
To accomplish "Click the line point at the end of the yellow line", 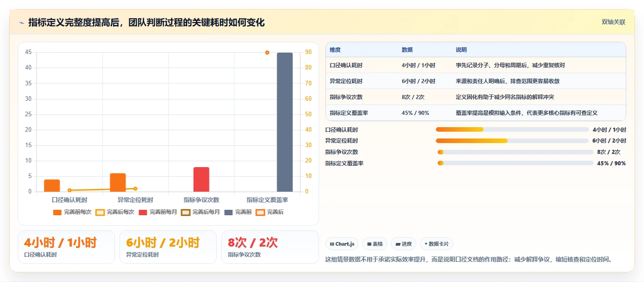I will point(135,188).
